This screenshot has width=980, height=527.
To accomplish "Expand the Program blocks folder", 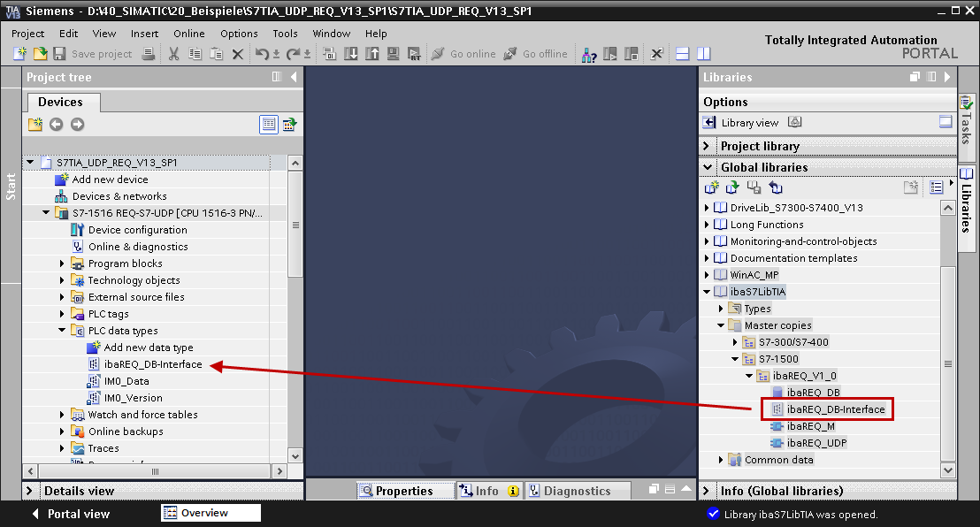I will [62, 263].
